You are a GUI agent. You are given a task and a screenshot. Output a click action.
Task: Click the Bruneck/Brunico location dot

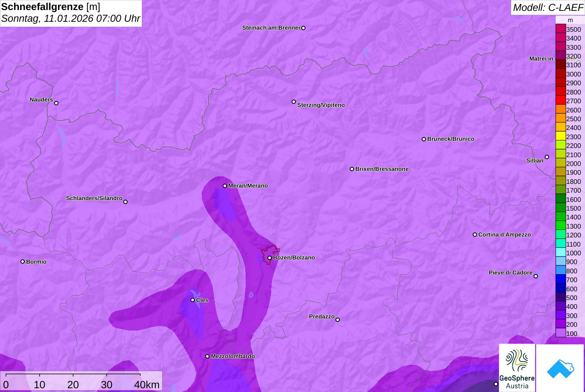point(424,139)
